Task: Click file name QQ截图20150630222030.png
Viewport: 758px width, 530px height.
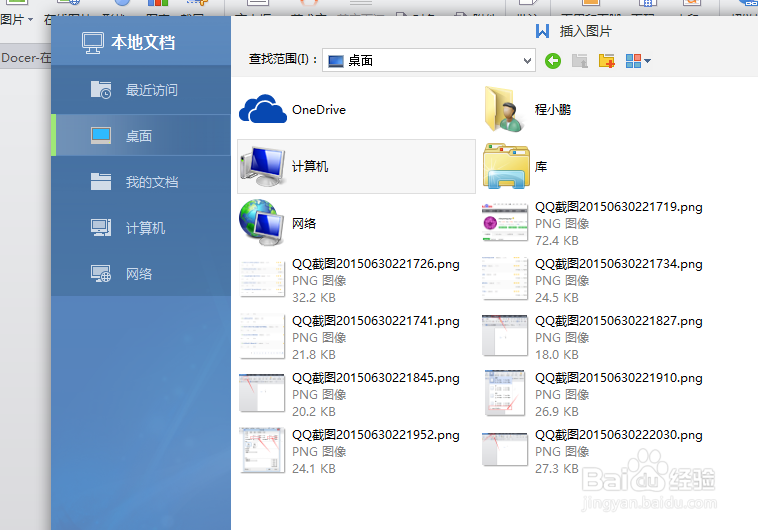Action: (618, 435)
